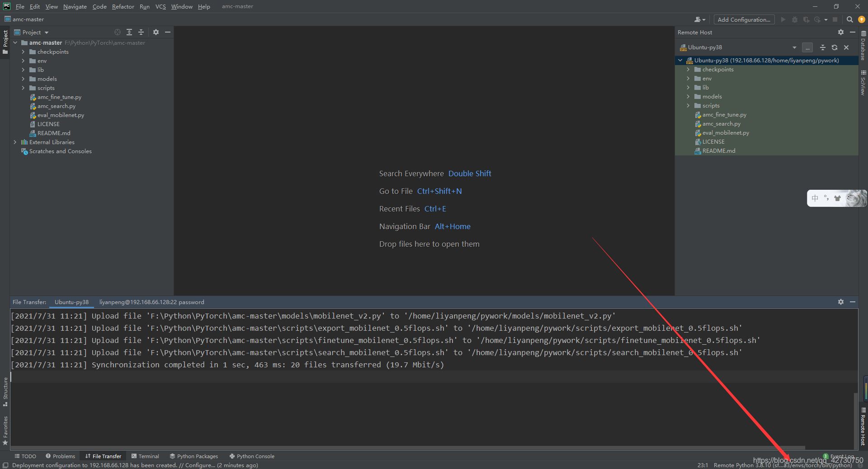Open the Ubuntu-py38 server dropdown
This screenshot has height=469, width=868.
(x=794, y=47)
